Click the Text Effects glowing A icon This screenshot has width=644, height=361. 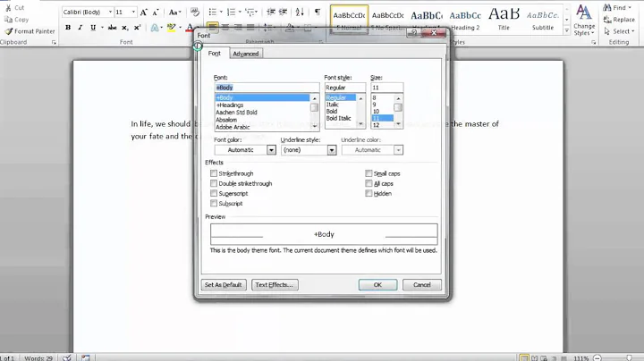(155, 28)
